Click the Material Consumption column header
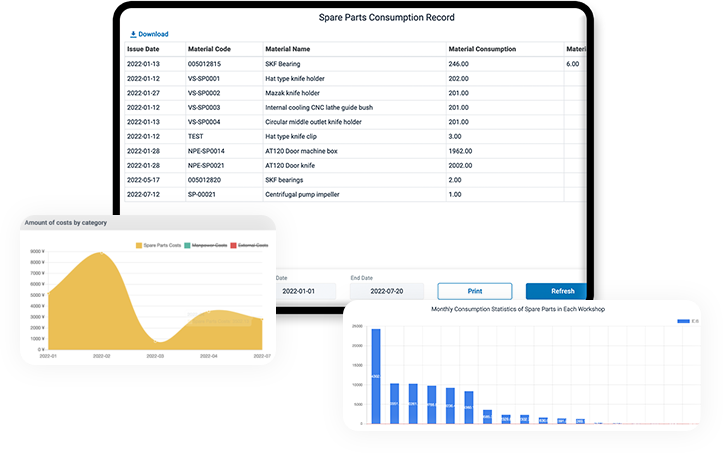Viewport: 723px width, 453px height. [x=482, y=48]
